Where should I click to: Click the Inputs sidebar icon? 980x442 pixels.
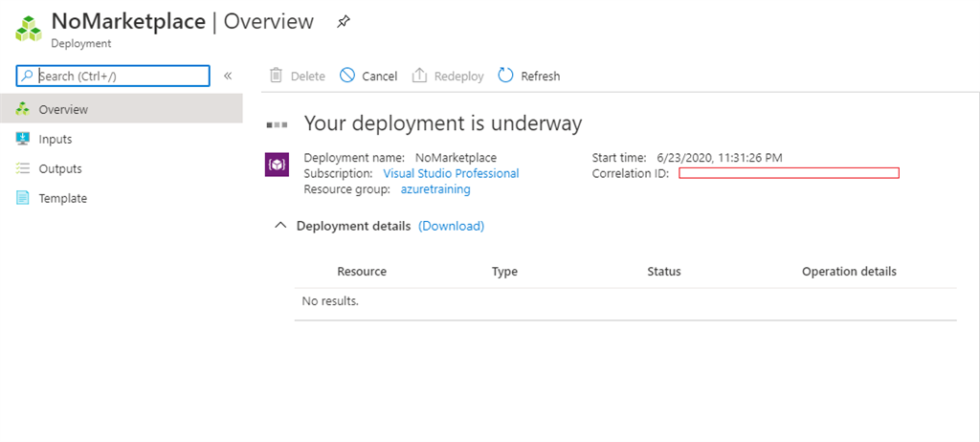tap(23, 139)
